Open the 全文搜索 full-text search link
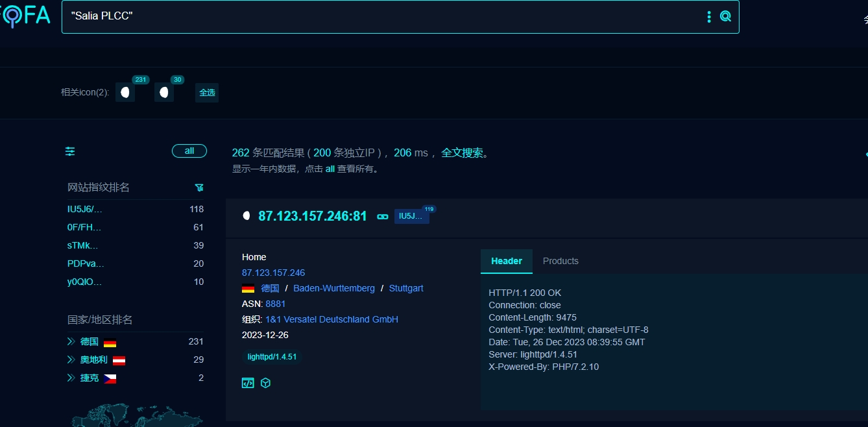The height and width of the screenshot is (427, 868). (462, 153)
